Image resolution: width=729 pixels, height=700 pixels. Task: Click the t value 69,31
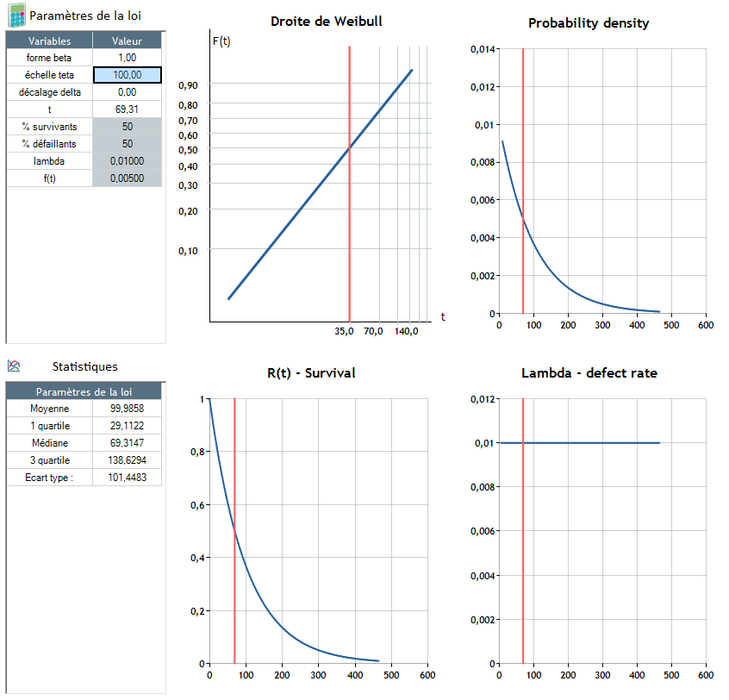[x=127, y=109]
